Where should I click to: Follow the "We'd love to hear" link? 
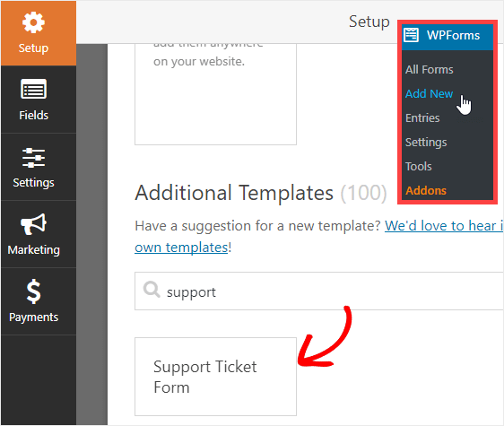click(444, 226)
